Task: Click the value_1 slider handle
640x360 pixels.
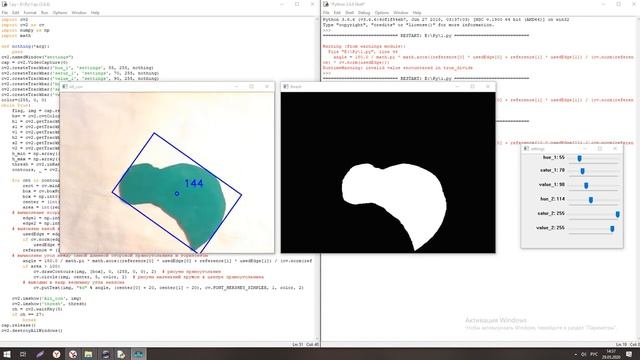Action: (x=586, y=186)
